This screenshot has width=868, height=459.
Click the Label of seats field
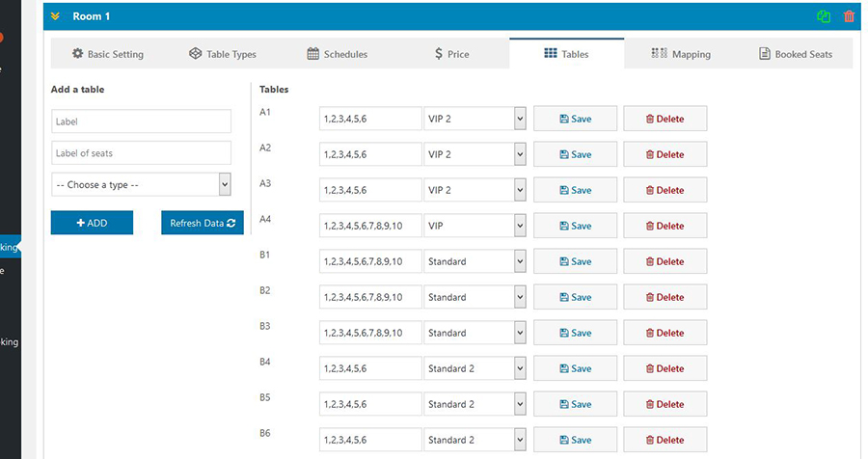pos(141,153)
